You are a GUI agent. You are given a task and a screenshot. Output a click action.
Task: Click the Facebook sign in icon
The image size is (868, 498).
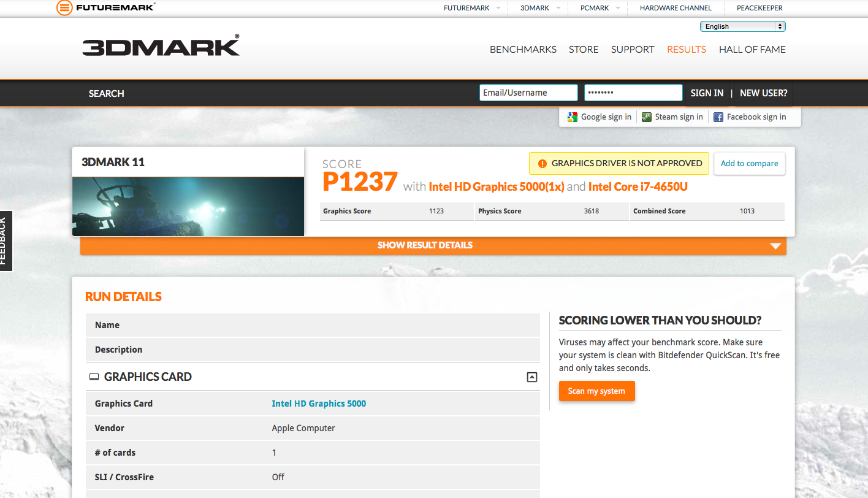click(718, 117)
